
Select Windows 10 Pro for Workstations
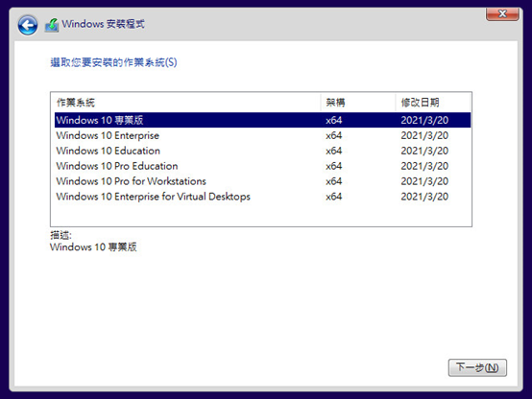tap(262, 181)
